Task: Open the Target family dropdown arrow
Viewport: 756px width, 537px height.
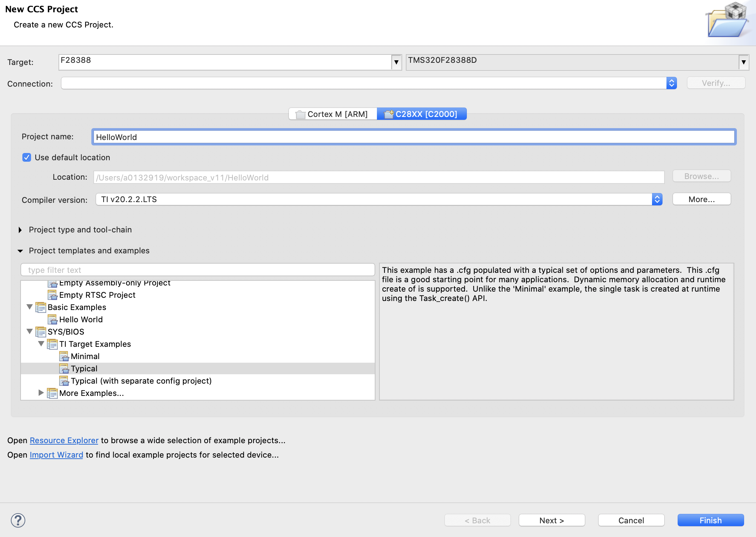Action: click(396, 62)
